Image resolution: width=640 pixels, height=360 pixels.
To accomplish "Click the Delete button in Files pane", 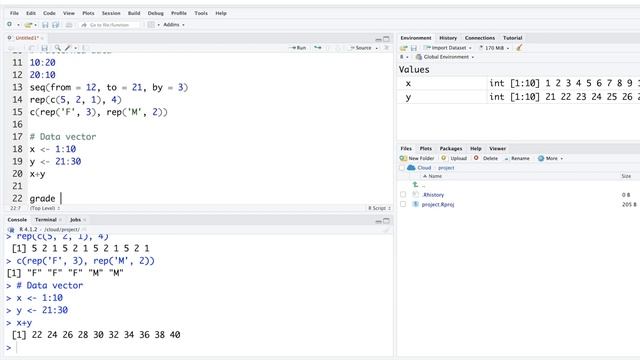I will [x=486, y=158].
